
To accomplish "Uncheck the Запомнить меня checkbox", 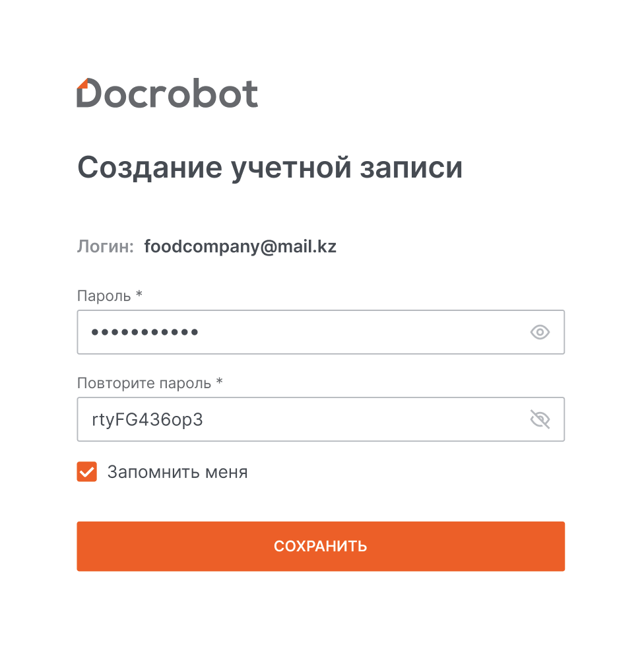I will [x=87, y=472].
